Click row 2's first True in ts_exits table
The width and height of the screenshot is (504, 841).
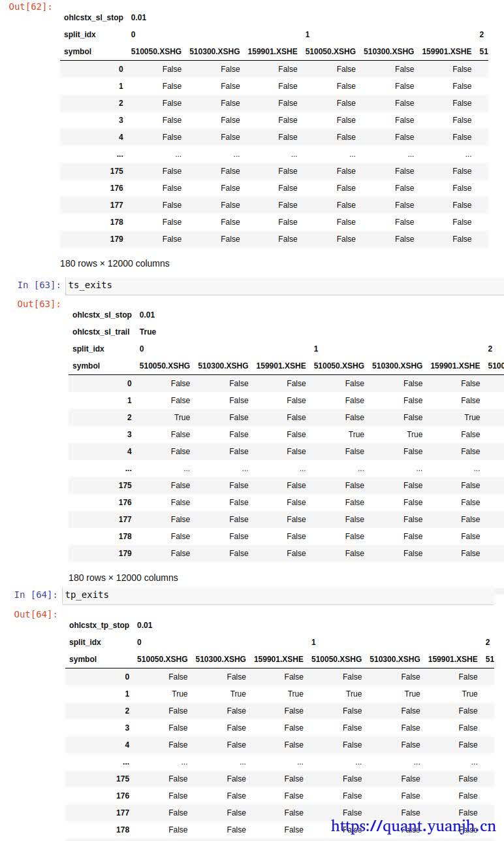pos(182,418)
